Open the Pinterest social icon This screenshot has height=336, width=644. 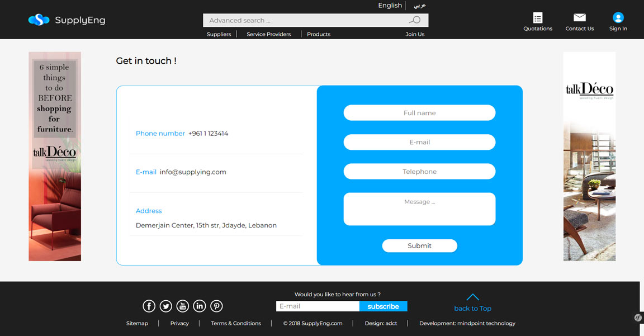click(x=216, y=306)
